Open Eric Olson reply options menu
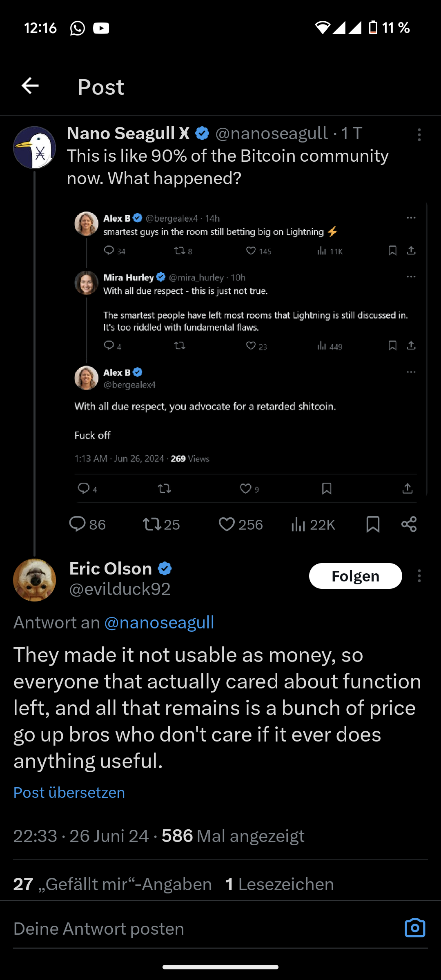This screenshot has width=441, height=980. pyautogui.click(x=419, y=576)
